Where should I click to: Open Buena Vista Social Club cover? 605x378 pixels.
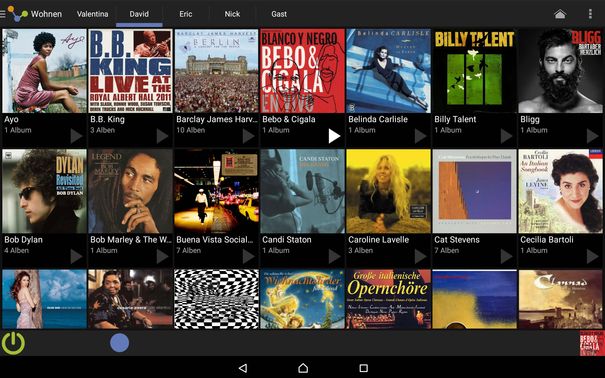point(216,191)
